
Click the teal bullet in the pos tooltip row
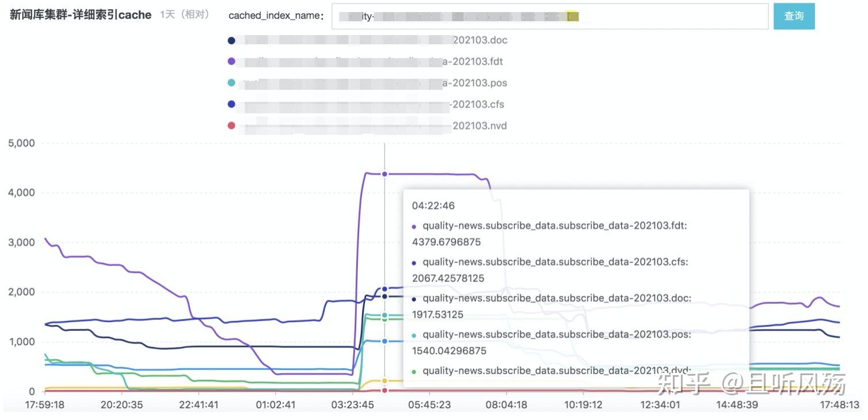click(413, 334)
